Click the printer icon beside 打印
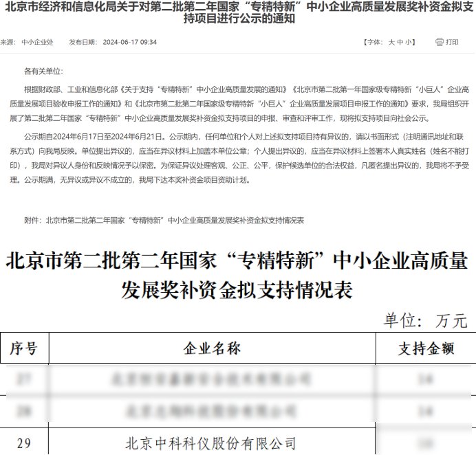The width and height of the screenshot is (476, 455). point(439,42)
